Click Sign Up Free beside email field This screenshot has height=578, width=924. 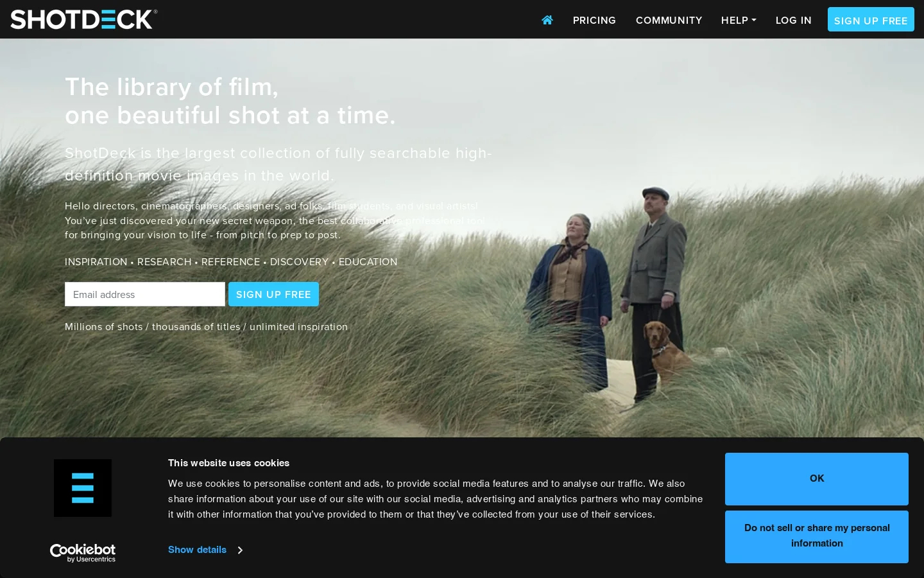273,294
